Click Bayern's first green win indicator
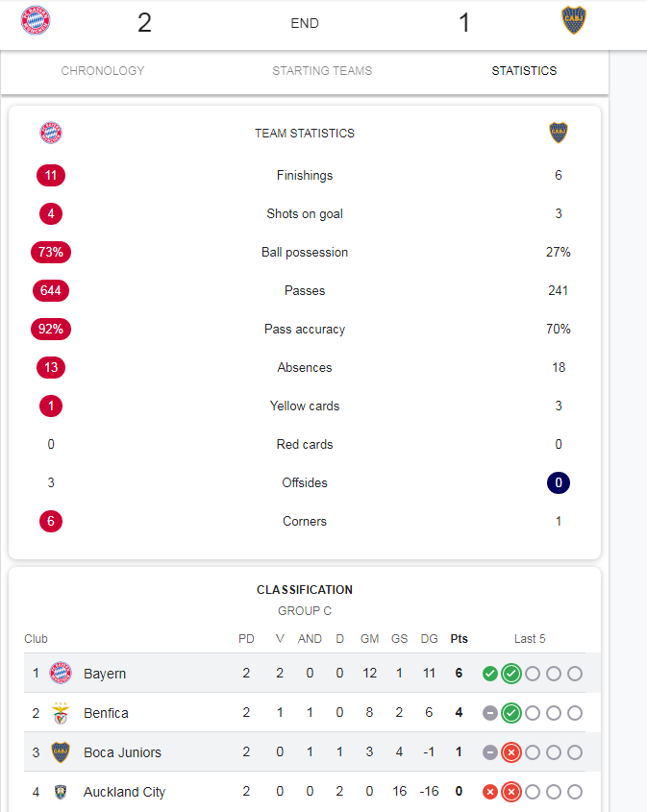The image size is (647, 812). 490,674
